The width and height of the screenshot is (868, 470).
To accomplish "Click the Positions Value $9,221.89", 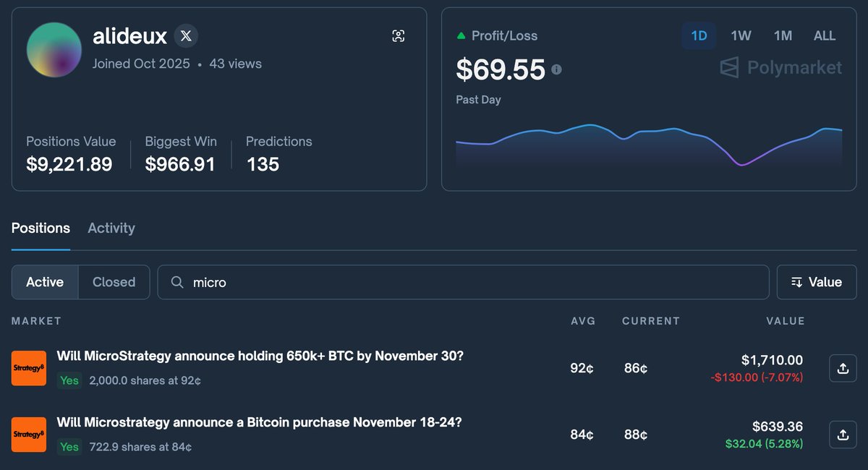I will click(x=69, y=164).
